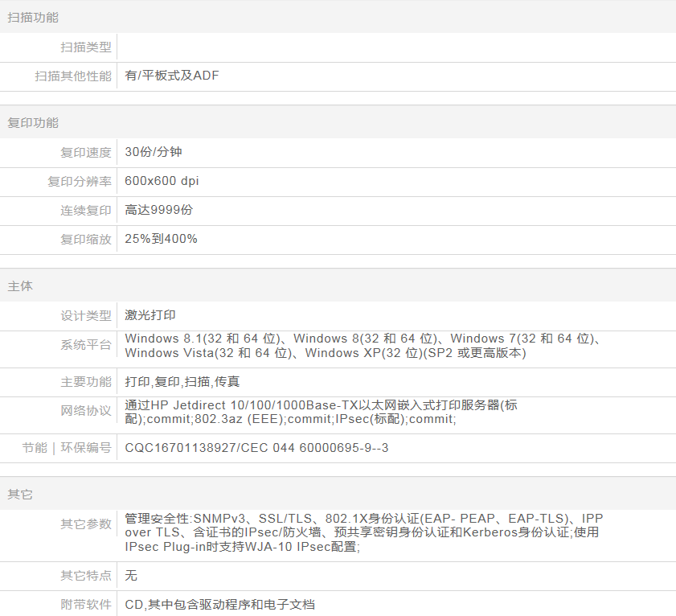Click the 有/平板式及ADF value text
Screen dimensions: 676x616
[x=172, y=76]
